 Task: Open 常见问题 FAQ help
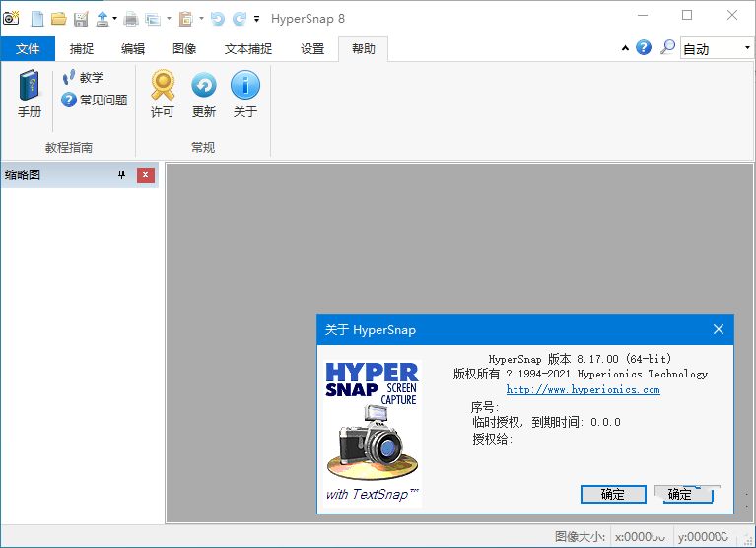[95, 100]
